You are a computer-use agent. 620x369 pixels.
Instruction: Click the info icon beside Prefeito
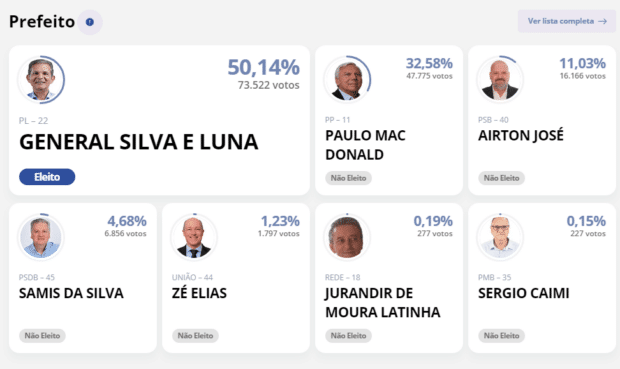click(x=90, y=22)
